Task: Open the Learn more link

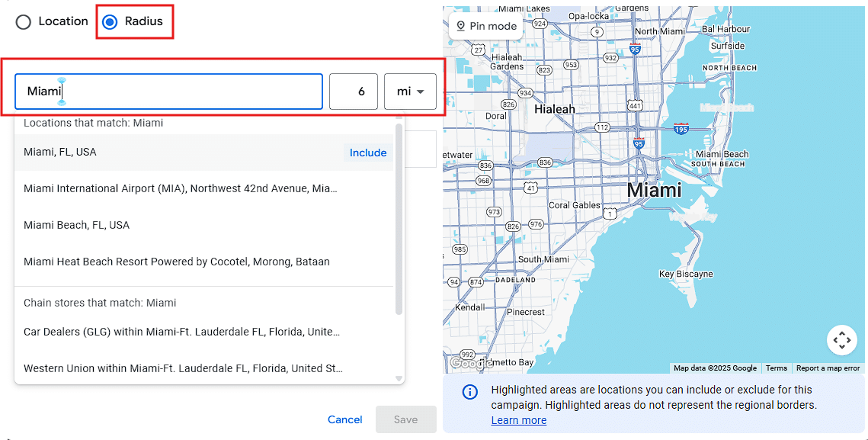Action: (x=519, y=420)
